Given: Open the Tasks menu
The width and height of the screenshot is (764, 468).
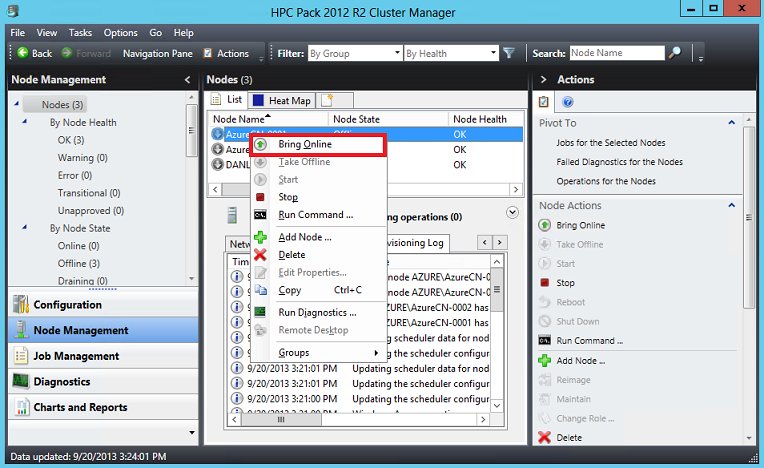Looking at the screenshot, I should (x=80, y=33).
